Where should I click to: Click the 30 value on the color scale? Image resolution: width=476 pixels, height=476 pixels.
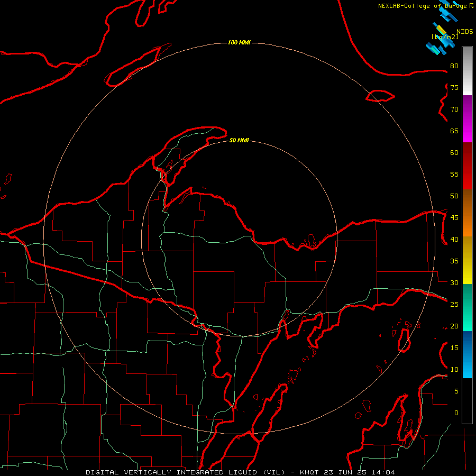[454, 283]
